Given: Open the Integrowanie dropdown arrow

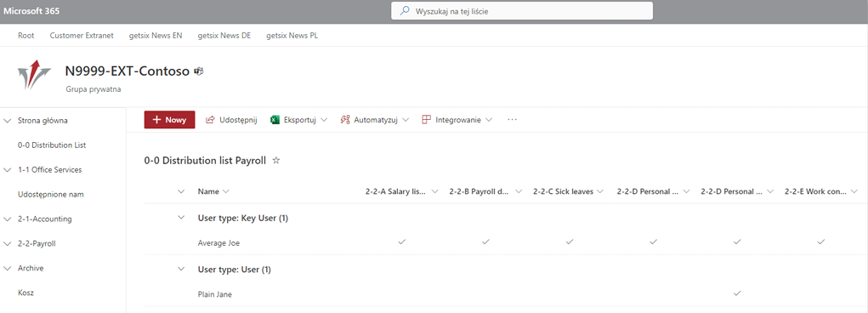Looking at the screenshot, I should point(489,120).
